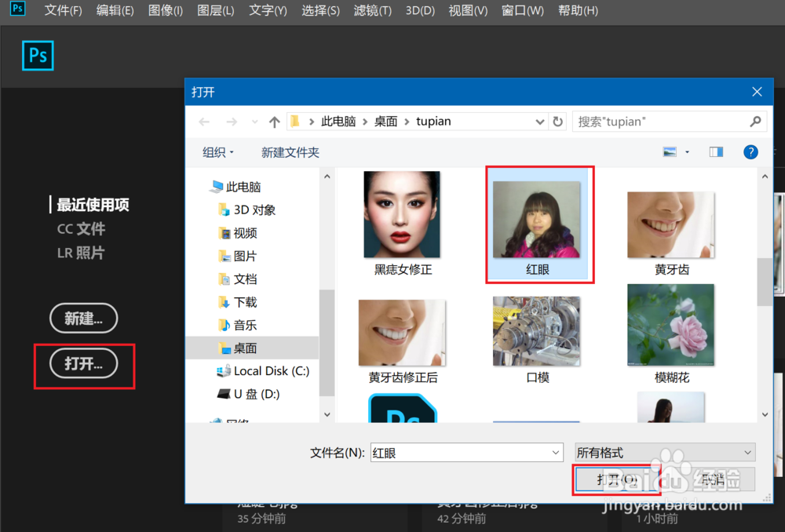Click the search magnifier icon
Viewport: 785px width, 532px height.
click(x=755, y=121)
